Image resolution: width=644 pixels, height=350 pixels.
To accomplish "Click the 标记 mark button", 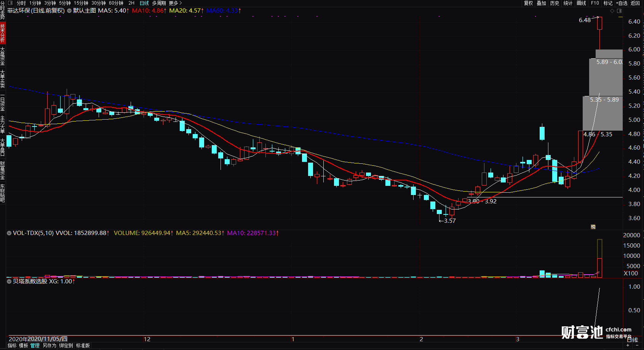I will tap(608, 3).
